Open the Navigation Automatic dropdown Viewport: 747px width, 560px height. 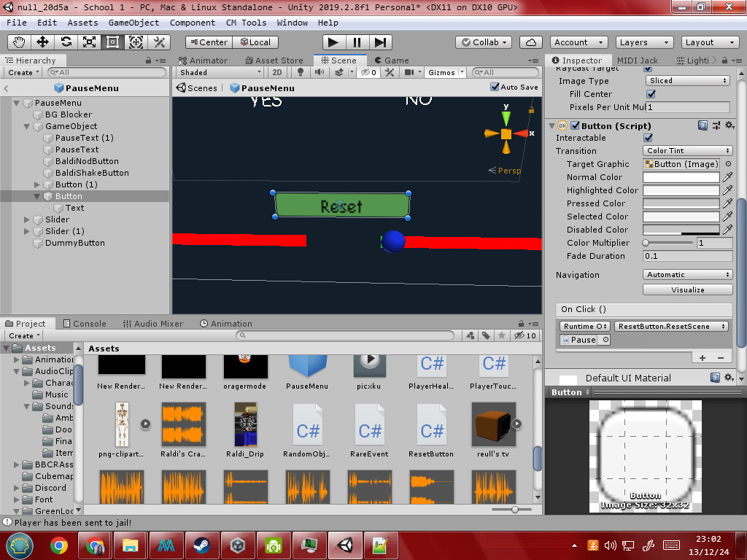pyautogui.click(x=687, y=275)
